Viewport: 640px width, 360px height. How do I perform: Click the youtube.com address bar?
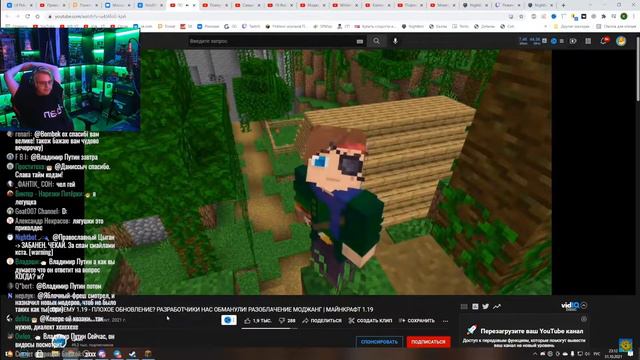coord(273,16)
